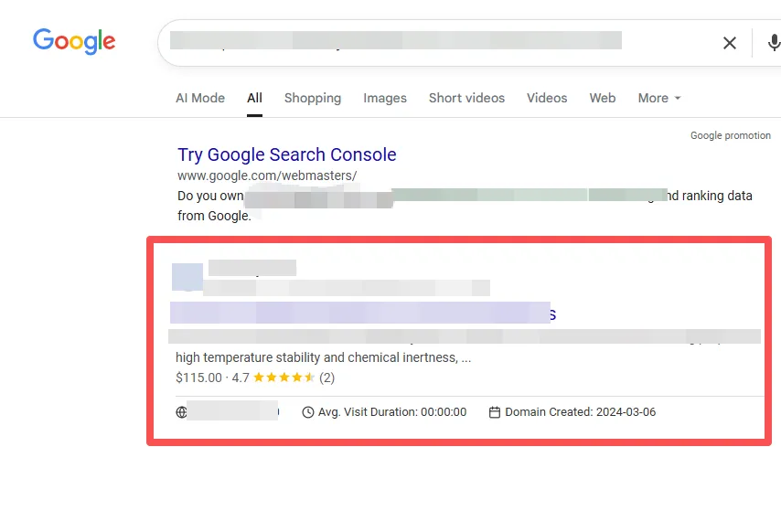Switch to Web results tab
The width and height of the screenshot is (781, 532).
click(603, 98)
